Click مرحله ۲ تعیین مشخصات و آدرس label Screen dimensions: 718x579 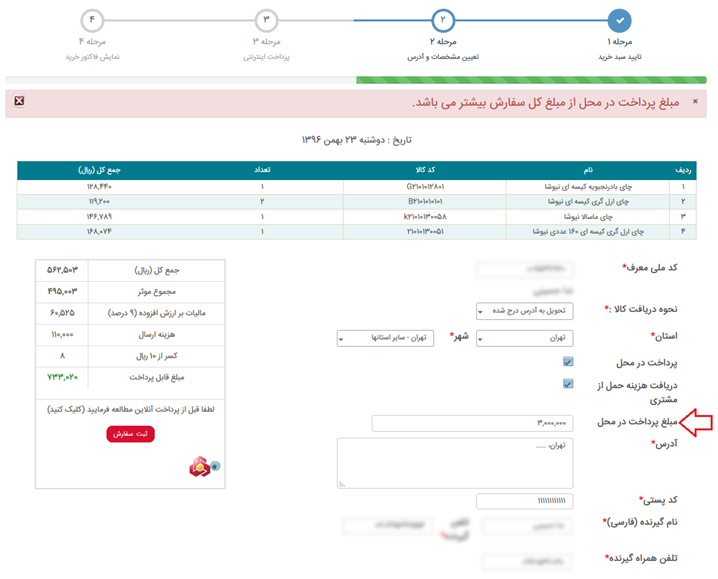(x=443, y=49)
